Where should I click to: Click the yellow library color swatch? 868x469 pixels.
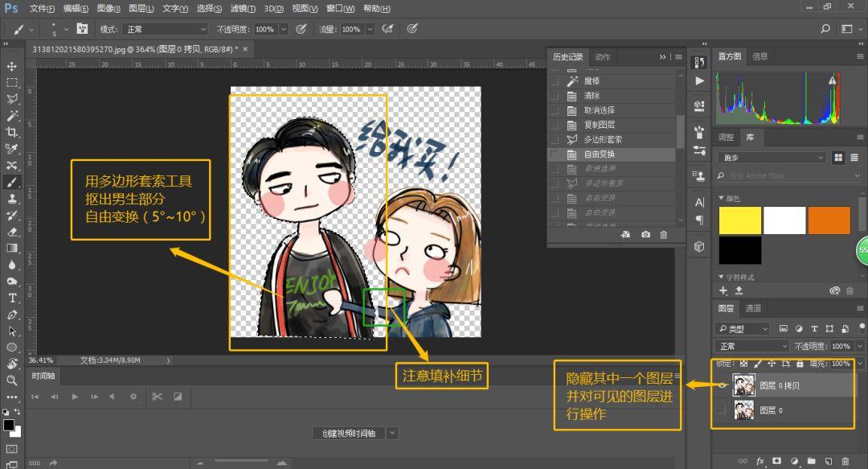(x=740, y=220)
